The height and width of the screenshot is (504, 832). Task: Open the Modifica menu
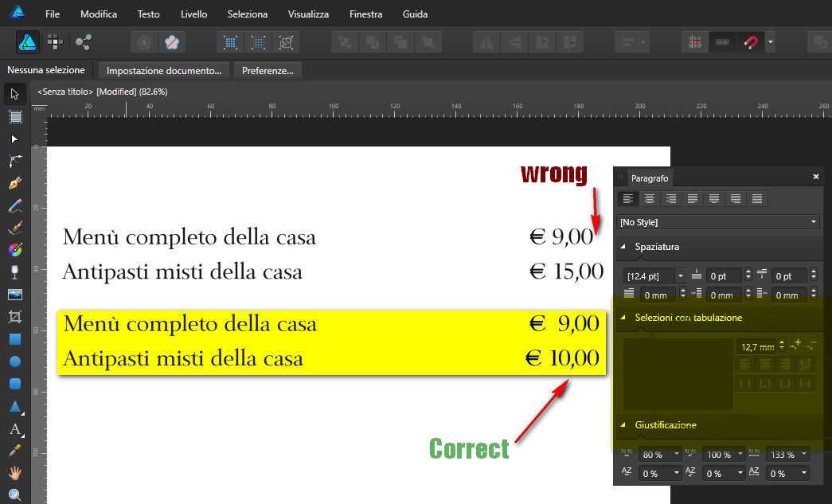tap(99, 14)
